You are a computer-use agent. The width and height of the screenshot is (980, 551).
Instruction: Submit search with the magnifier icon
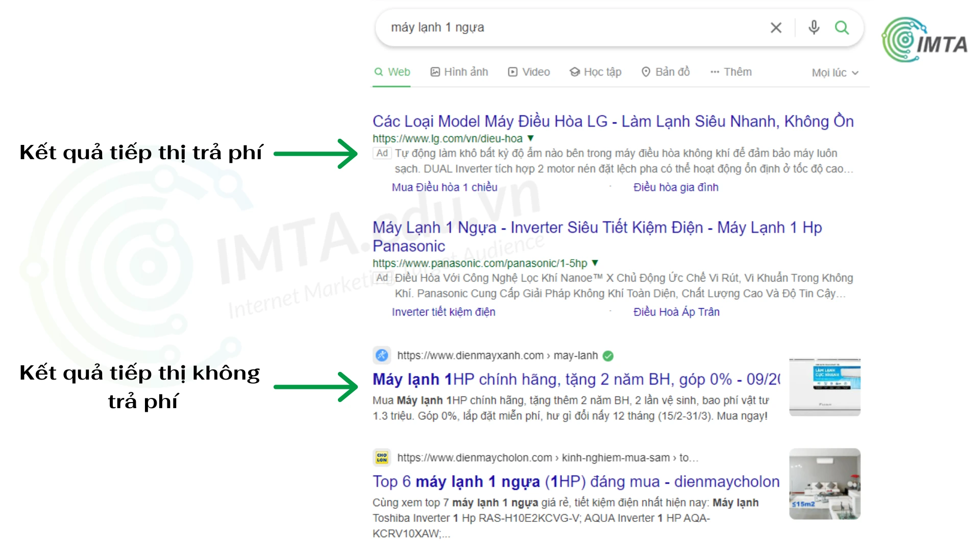[x=842, y=28]
